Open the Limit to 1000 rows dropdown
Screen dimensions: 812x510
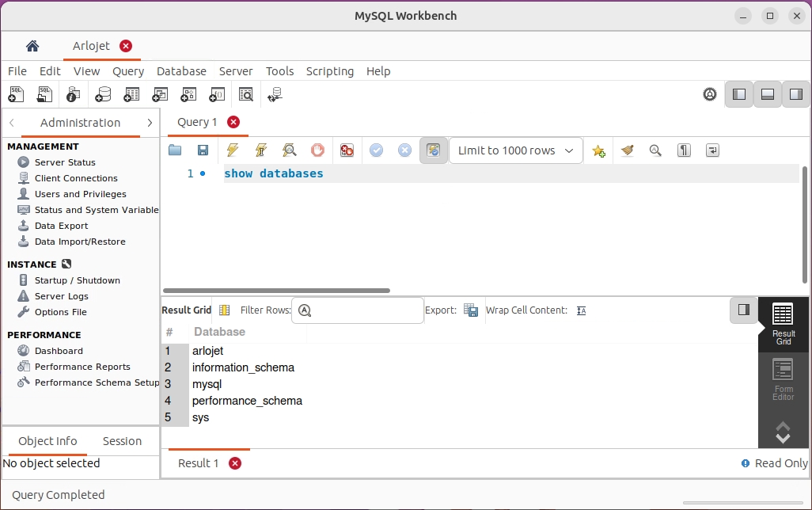point(516,150)
